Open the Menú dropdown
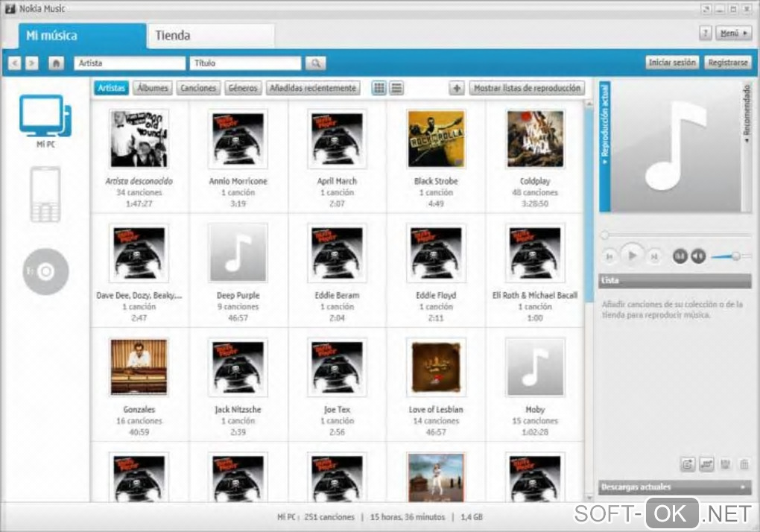Viewport: 760px width, 532px height. click(x=733, y=33)
